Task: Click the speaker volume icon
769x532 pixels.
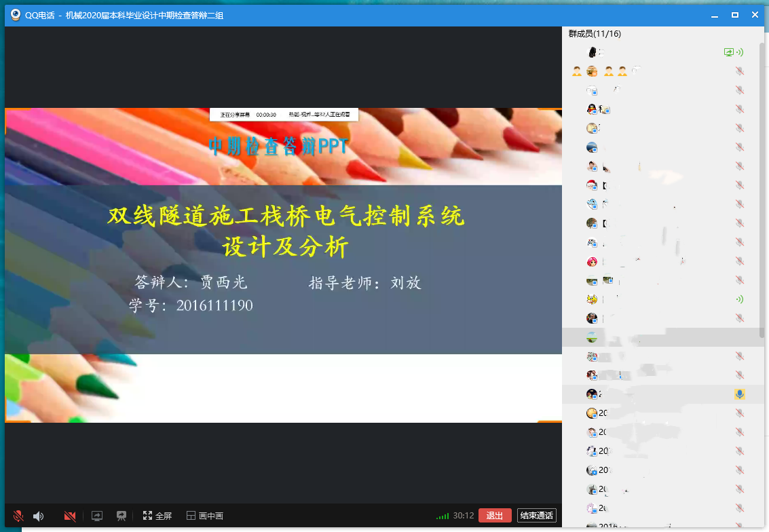Action: point(38,516)
